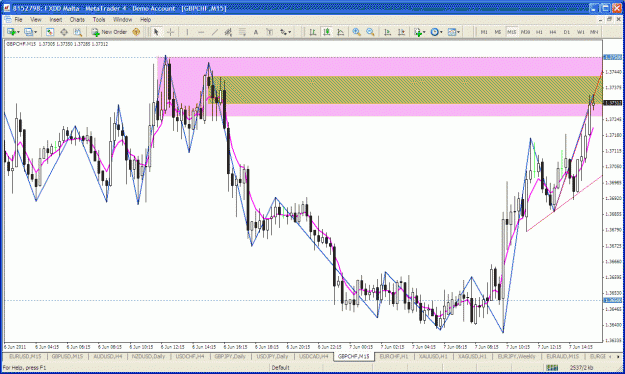Open the Insert menu
The width and height of the screenshot is (625, 374).
pyautogui.click(x=56, y=20)
